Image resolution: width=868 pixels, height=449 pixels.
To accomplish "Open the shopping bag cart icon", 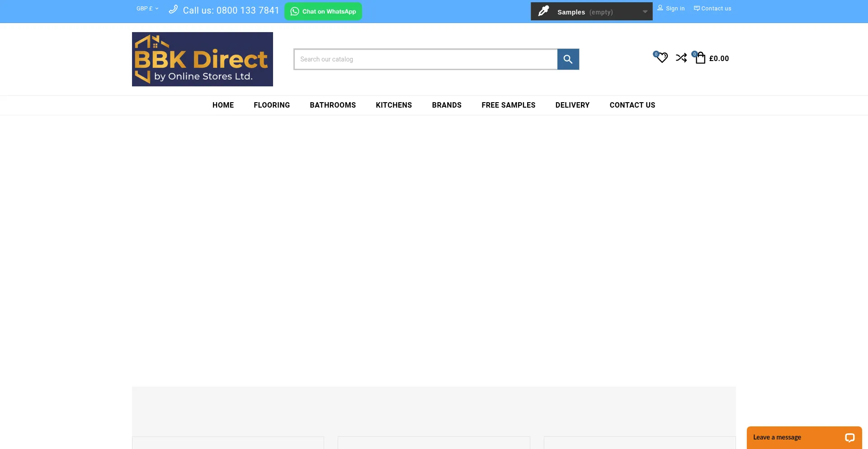I will (700, 58).
